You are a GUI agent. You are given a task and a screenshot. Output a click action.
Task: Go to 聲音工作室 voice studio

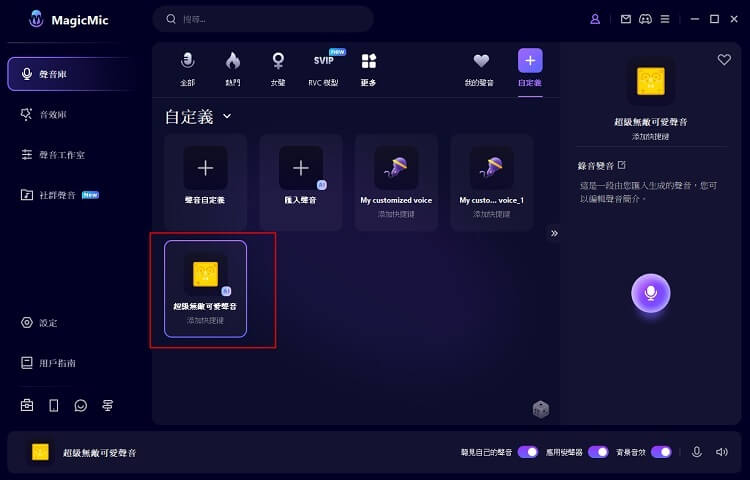point(53,155)
